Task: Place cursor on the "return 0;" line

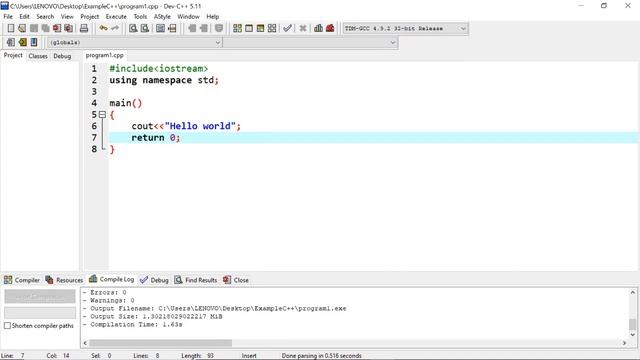Action: point(156,138)
